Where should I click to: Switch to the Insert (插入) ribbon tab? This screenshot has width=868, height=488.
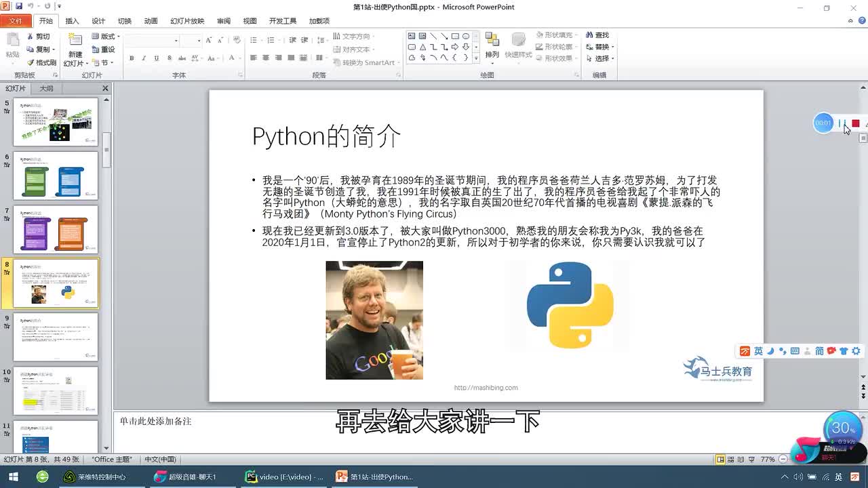72,21
